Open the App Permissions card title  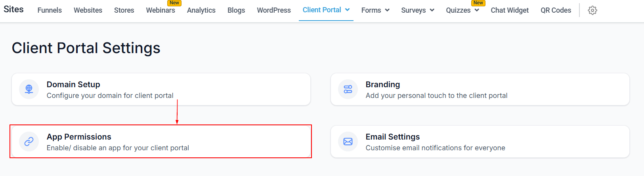pyautogui.click(x=79, y=137)
